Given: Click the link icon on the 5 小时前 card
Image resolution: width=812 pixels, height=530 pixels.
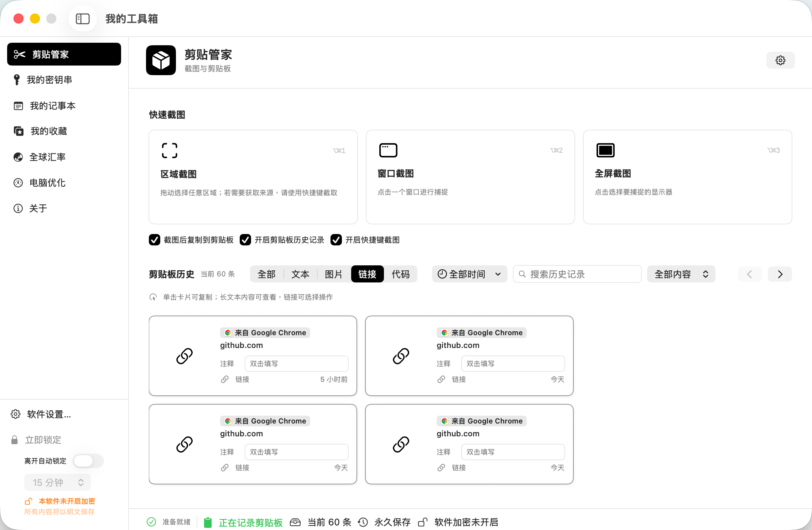Looking at the screenshot, I should coord(184,356).
